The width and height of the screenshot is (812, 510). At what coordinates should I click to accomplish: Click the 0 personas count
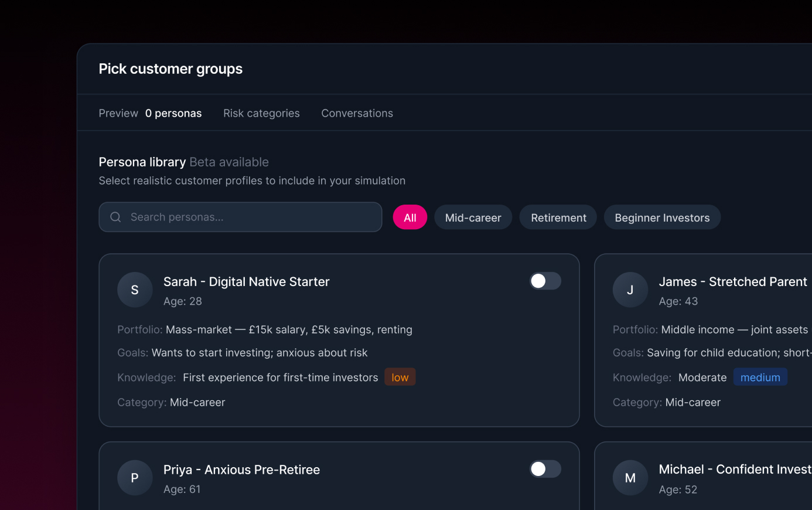coord(173,113)
